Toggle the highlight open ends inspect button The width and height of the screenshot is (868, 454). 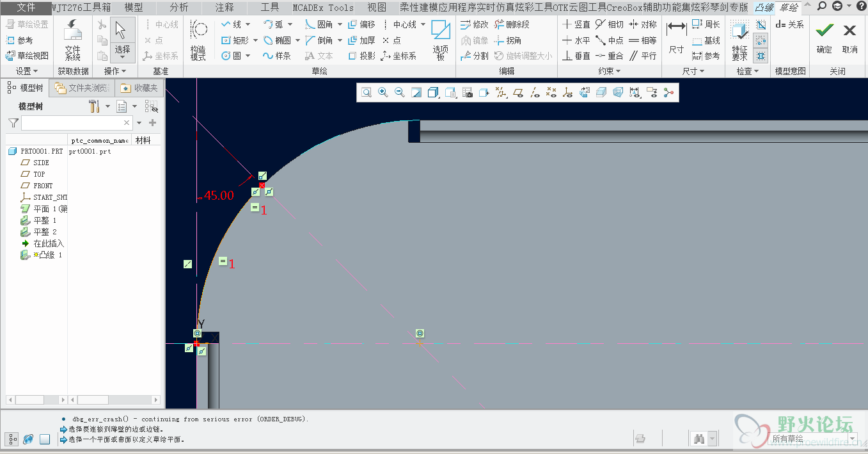coord(761,40)
